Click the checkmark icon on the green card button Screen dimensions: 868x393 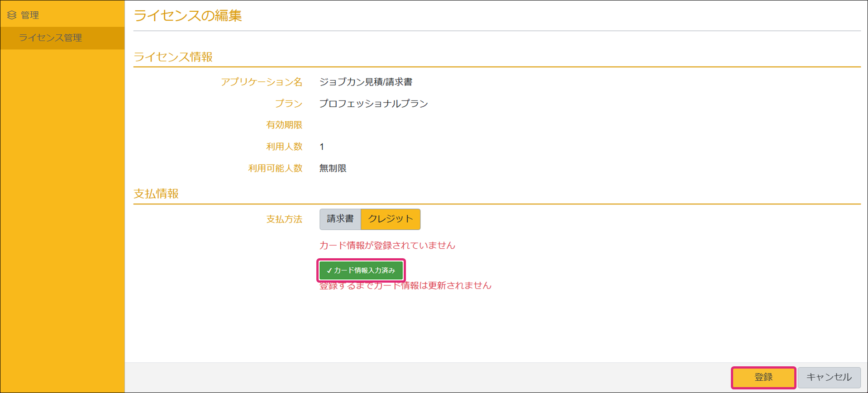329,270
